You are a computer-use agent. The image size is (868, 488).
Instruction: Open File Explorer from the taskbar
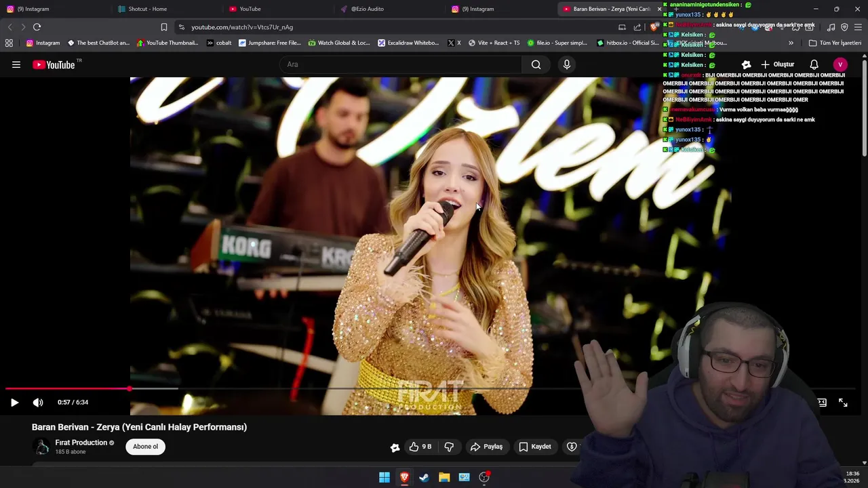(444, 477)
